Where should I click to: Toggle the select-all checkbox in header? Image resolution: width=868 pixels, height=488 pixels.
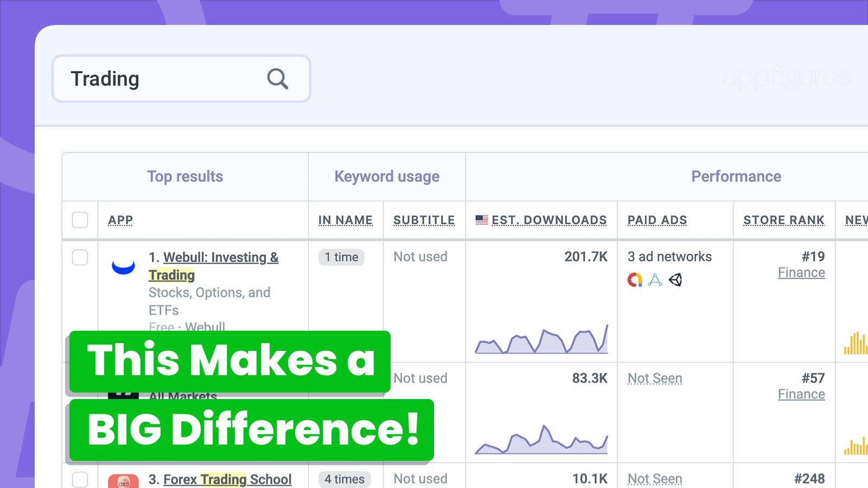click(x=80, y=220)
